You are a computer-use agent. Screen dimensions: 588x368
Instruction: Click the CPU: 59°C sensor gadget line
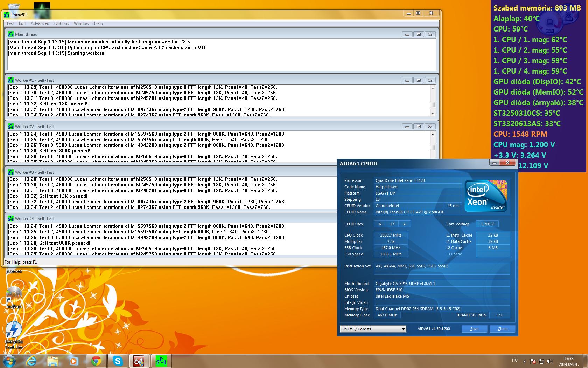click(511, 29)
